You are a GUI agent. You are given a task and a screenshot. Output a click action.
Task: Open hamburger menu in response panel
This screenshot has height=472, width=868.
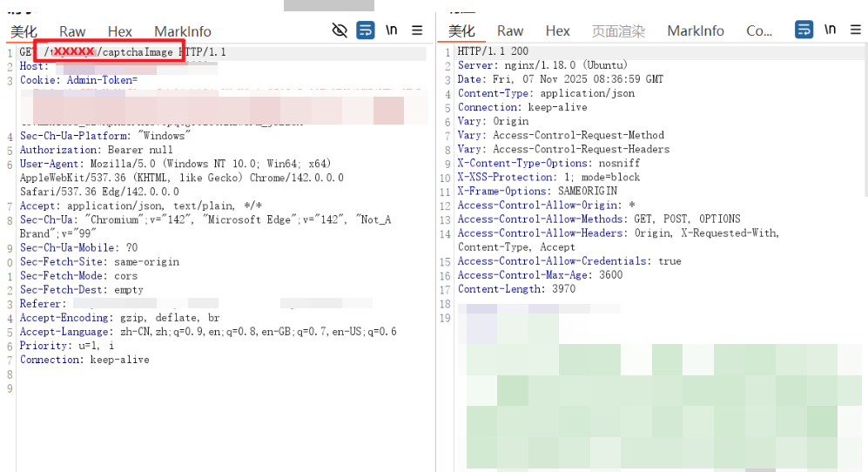pos(856,30)
